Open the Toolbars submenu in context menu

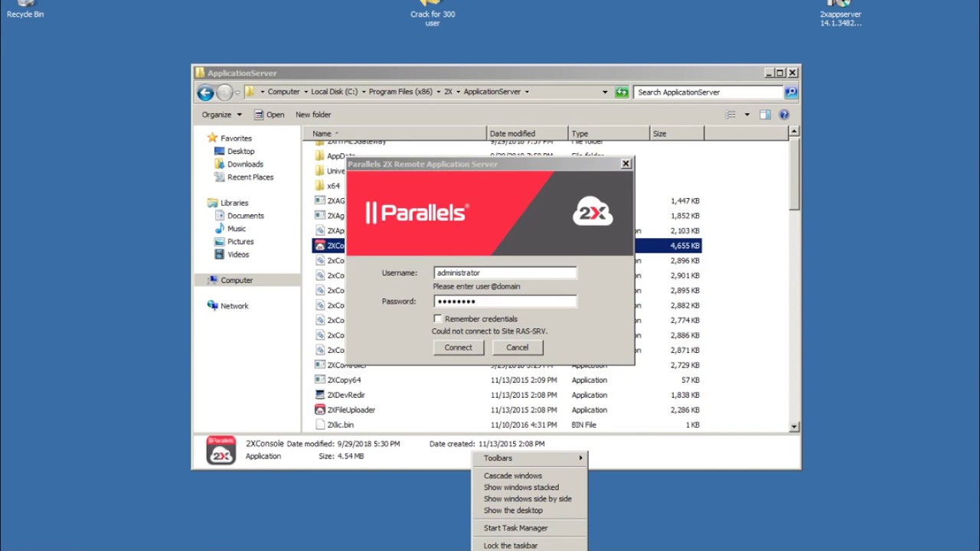pos(531,458)
